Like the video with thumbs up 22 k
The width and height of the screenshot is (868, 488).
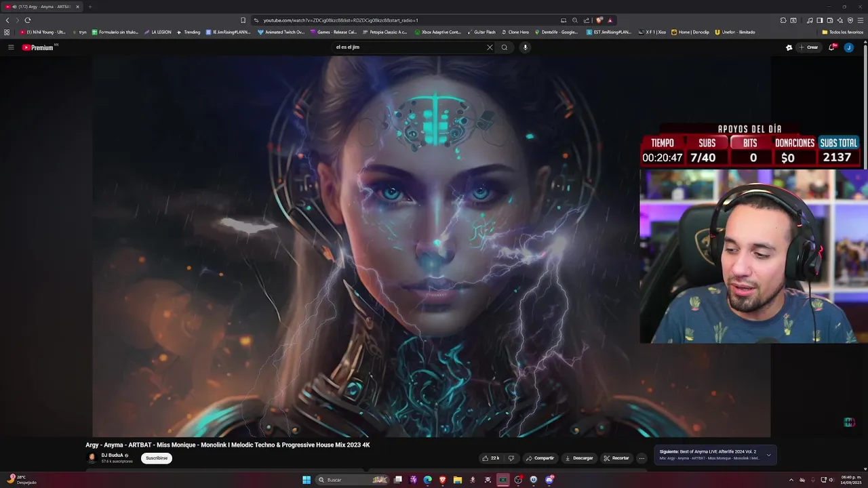click(x=490, y=458)
